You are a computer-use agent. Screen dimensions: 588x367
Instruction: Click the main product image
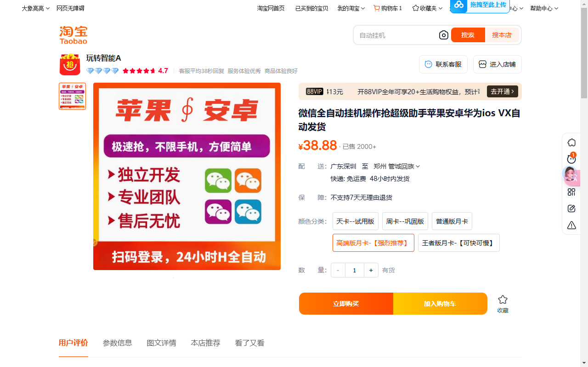187,176
